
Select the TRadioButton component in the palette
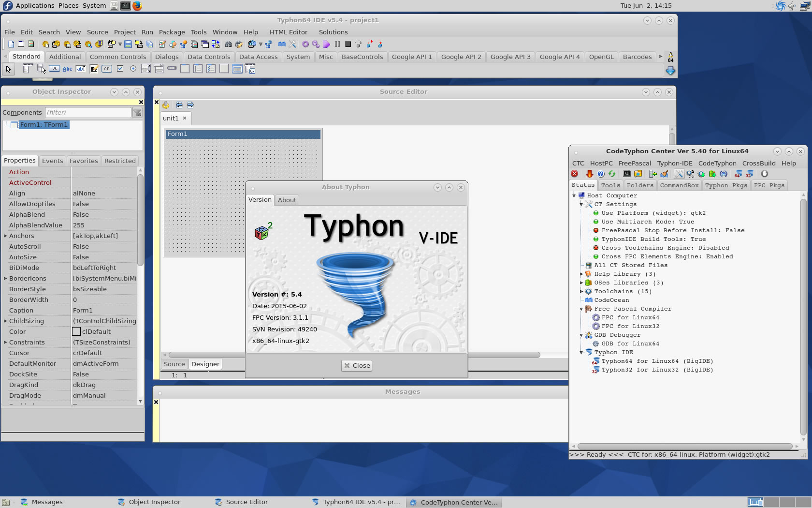tap(133, 69)
